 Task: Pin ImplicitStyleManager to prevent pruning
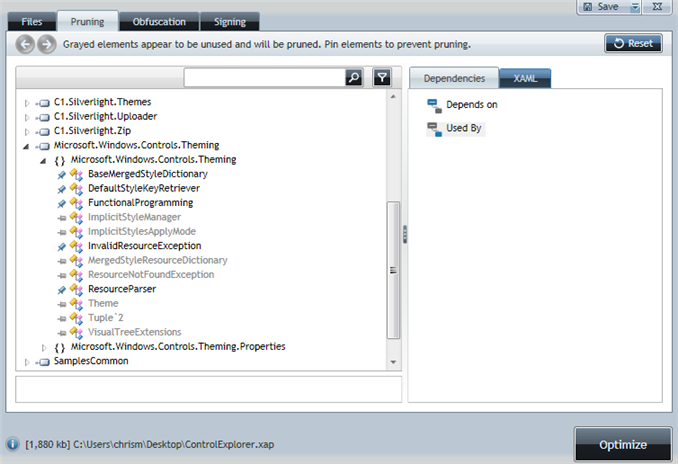tap(62, 218)
